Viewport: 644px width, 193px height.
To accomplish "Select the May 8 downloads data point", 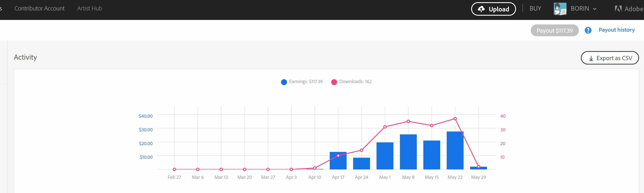I will (408, 121).
